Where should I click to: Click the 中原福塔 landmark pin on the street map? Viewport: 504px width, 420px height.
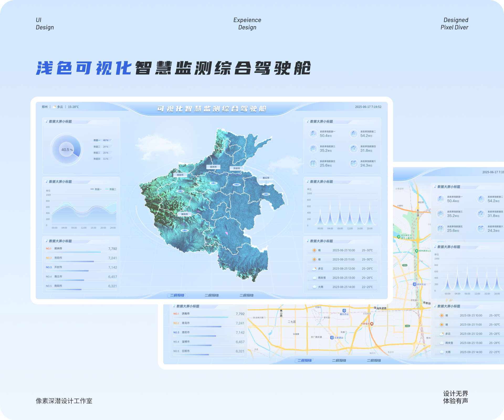(x=372, y=324)
